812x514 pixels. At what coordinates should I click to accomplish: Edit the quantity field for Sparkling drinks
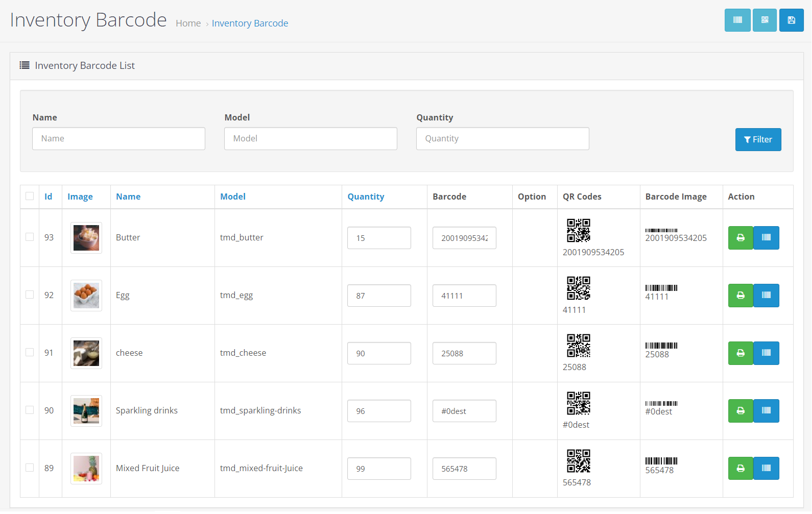[x=379, y=411]
